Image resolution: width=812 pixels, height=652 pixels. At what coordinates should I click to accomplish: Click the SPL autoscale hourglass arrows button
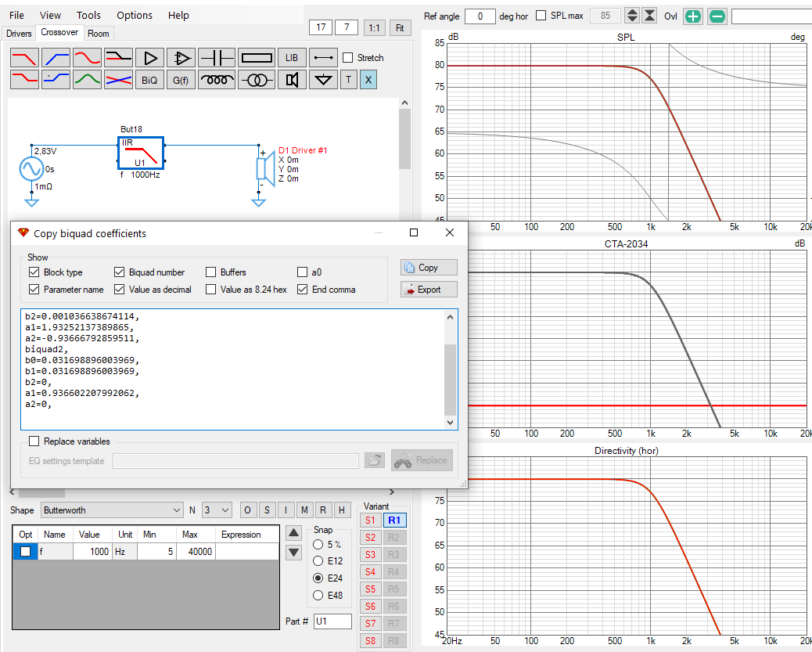point(649,16)
